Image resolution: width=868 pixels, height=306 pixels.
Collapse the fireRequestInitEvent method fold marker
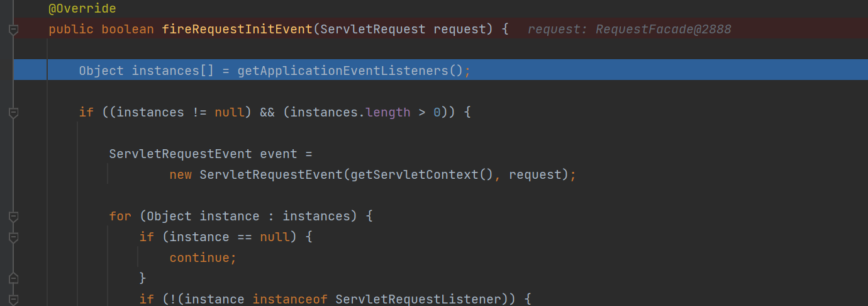coord(14,30)
